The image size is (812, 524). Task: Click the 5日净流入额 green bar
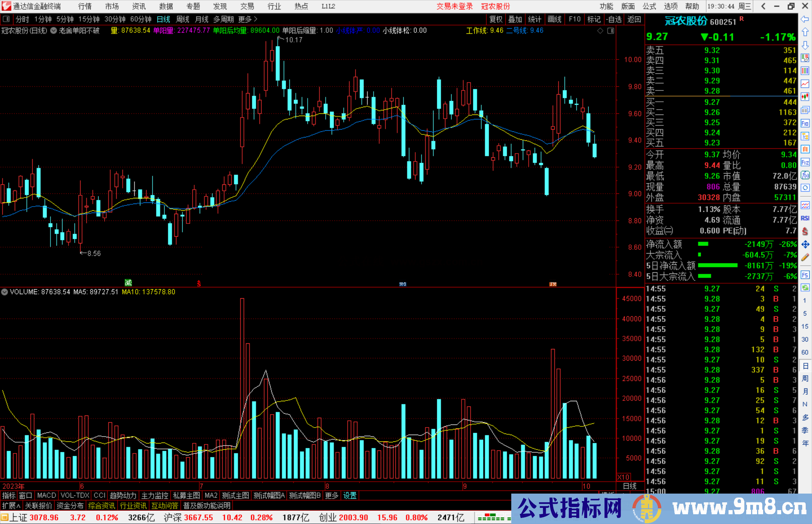[x=717, y=266]
